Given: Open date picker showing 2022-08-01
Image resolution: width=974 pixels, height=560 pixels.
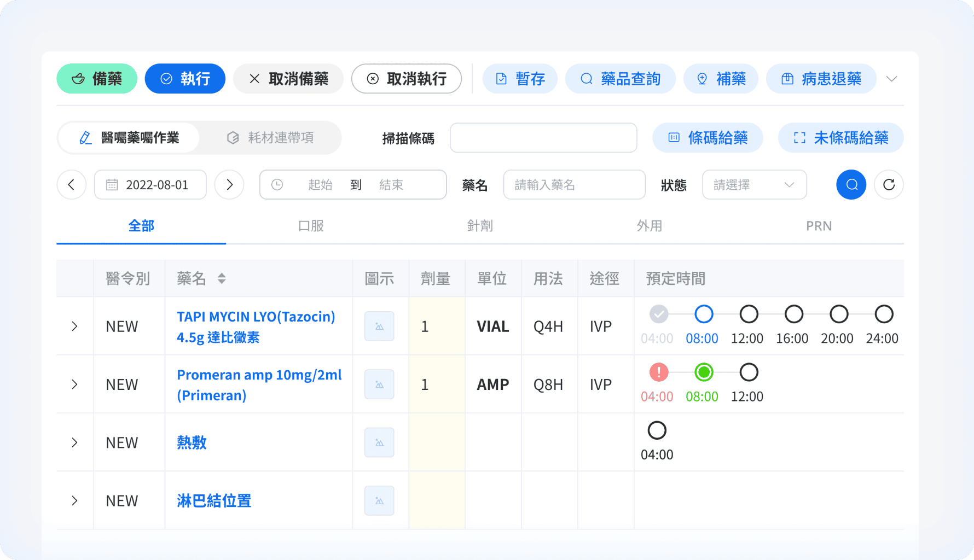Looking at the screenshot, I should tap(150, 185).
